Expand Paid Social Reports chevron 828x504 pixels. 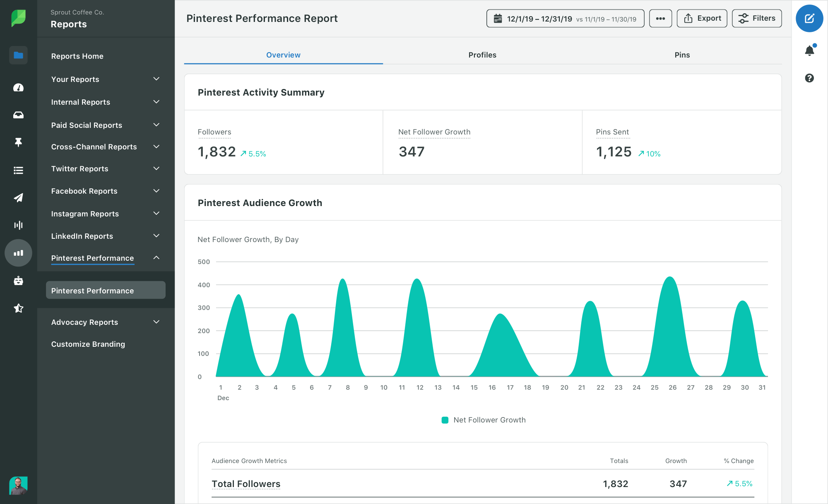tap(156, 125)
